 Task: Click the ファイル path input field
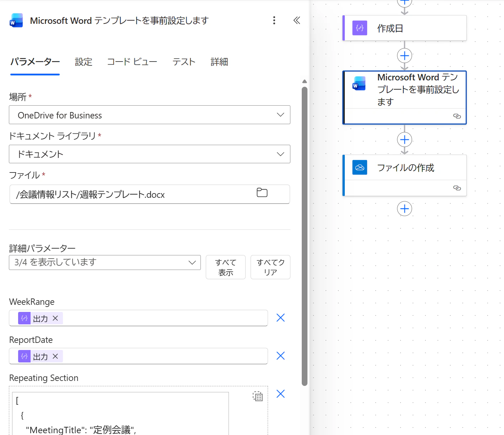[x=150, y=194]
